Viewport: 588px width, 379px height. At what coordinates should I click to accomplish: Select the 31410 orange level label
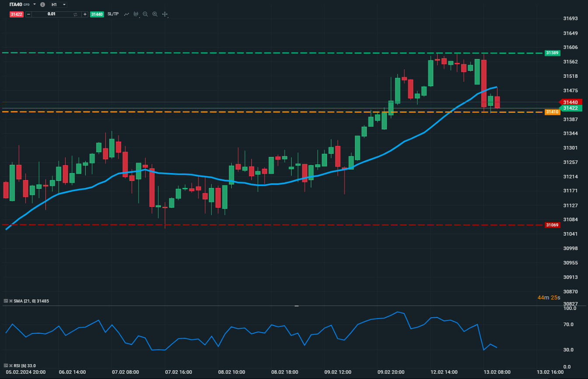(x=552, y=112)
